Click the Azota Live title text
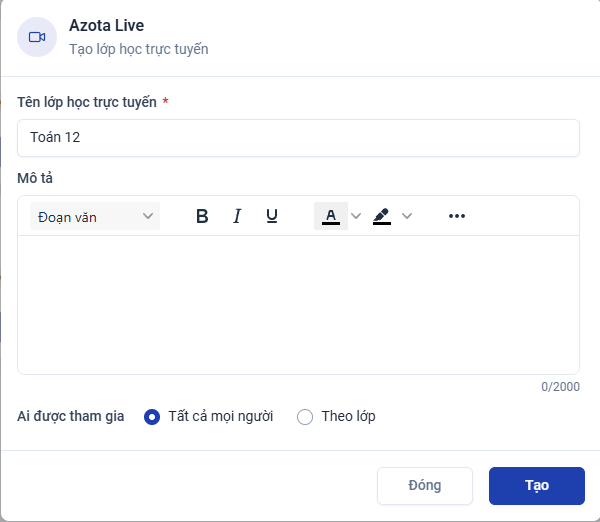Viewport: 600px width, 522px height. (x=106, y=26)
